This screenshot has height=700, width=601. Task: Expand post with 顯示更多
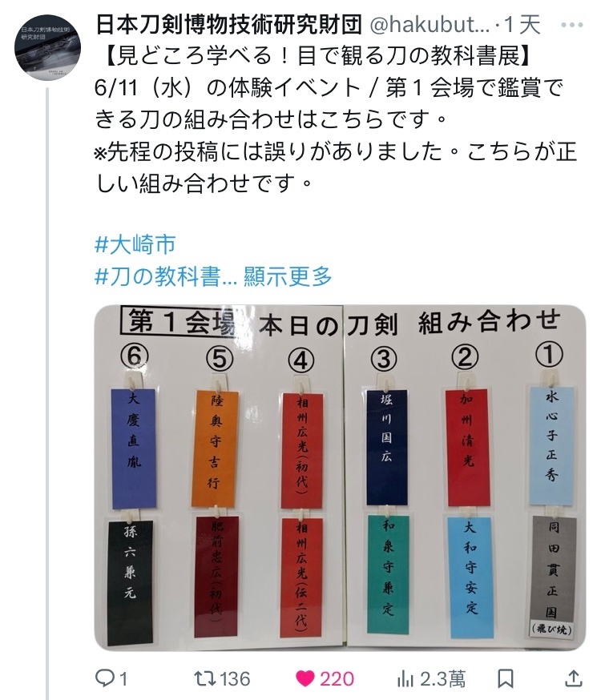click(288, 276)
